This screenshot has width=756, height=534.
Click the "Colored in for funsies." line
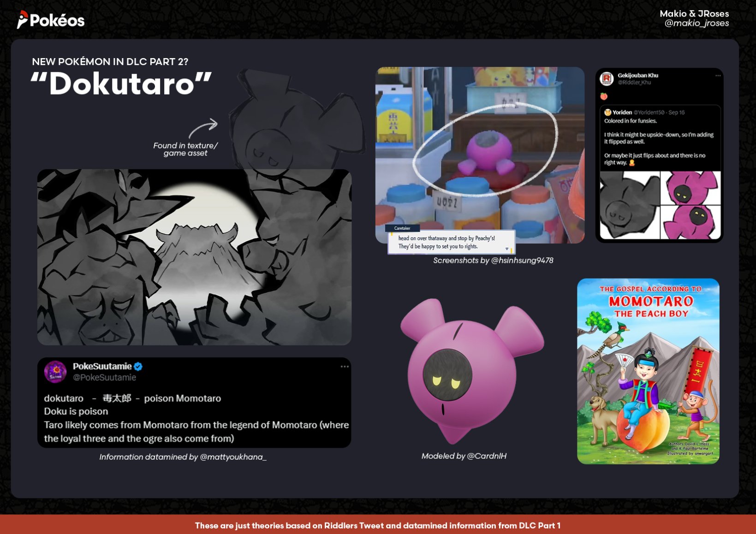pos(631,121)
